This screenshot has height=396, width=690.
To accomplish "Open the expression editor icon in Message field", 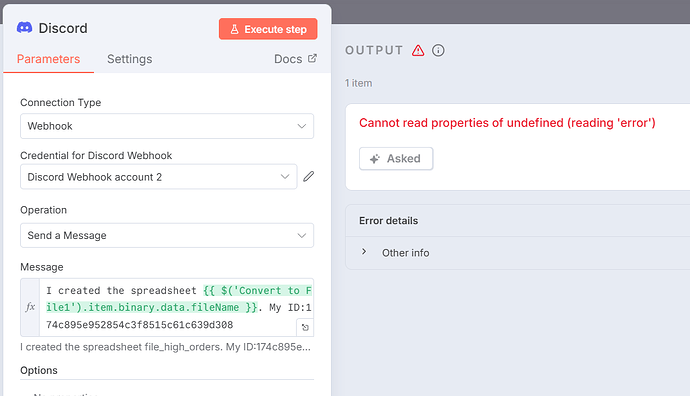I will (x=305, y=327).
